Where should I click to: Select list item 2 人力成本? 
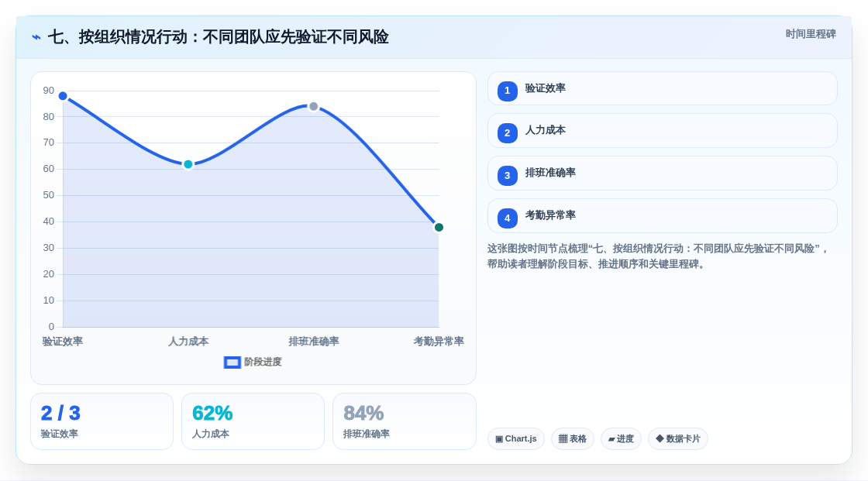point(662,131)
